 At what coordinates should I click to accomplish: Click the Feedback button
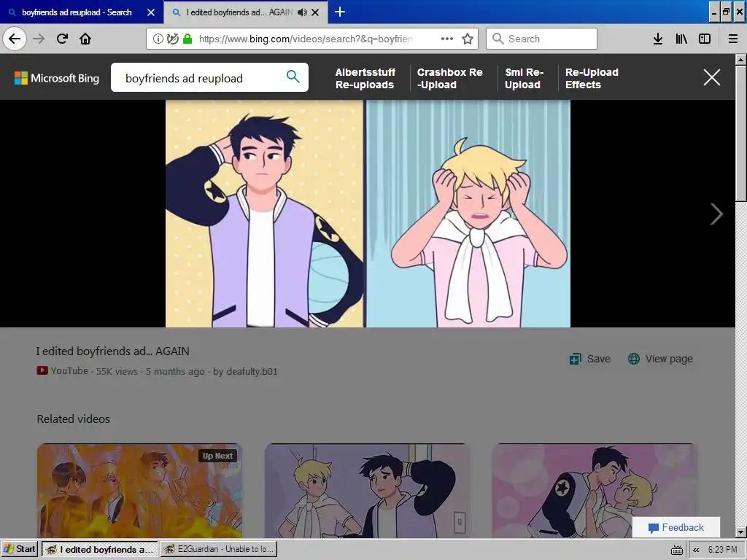coord(676,527)
